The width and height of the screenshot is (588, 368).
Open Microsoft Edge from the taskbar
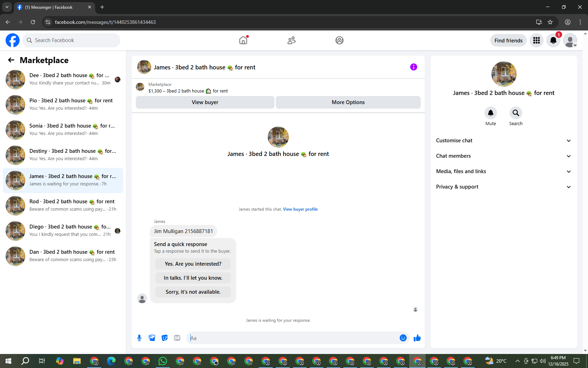(x=111, y=361)
